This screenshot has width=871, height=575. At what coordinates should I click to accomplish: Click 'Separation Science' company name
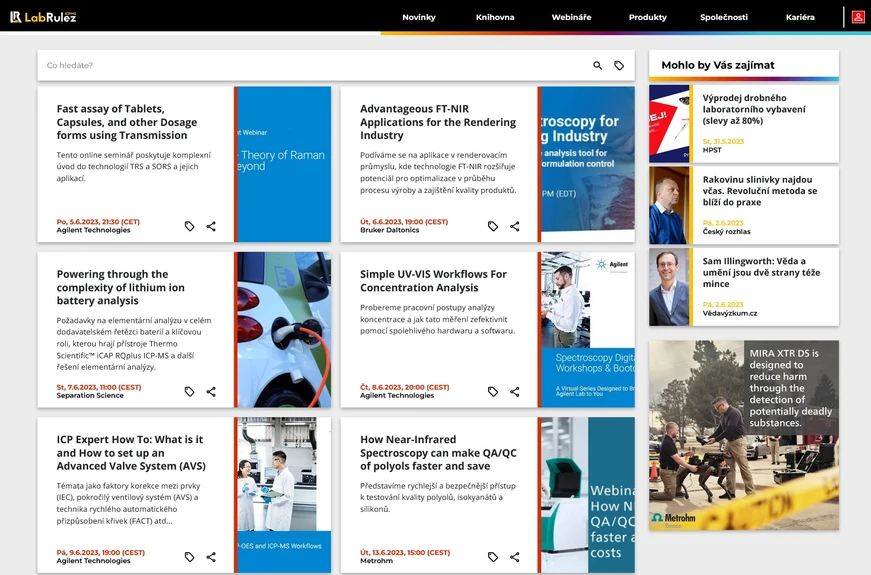[89, 396]
